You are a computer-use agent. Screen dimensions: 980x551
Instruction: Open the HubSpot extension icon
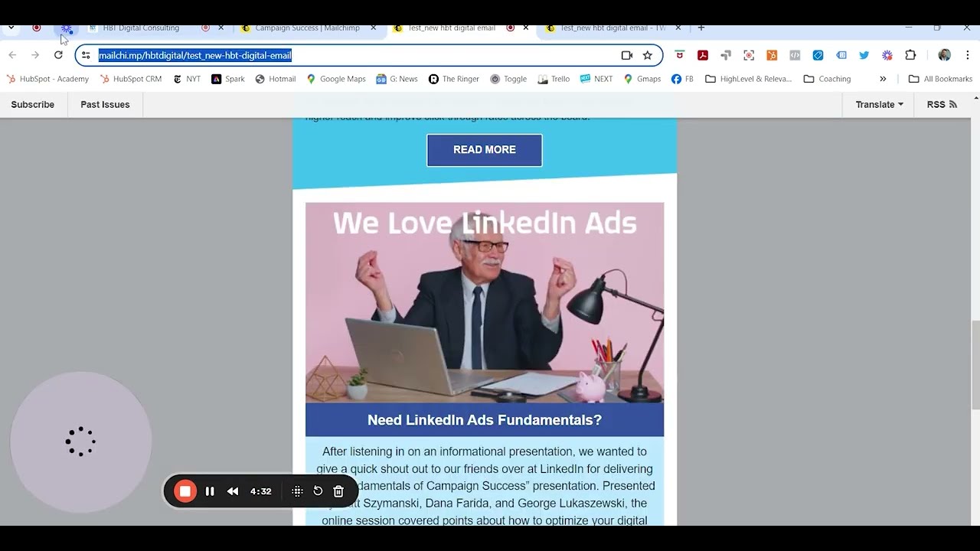pos(772,55)
